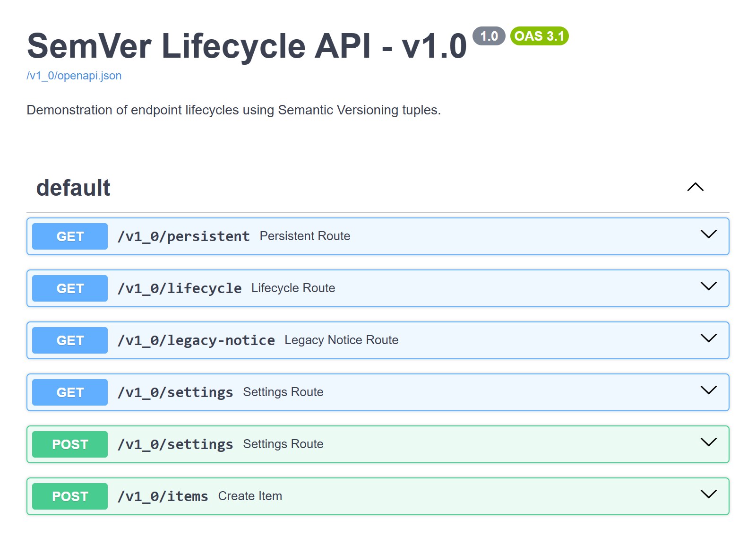Click POST badge for settings route

(x=70, y=444)
